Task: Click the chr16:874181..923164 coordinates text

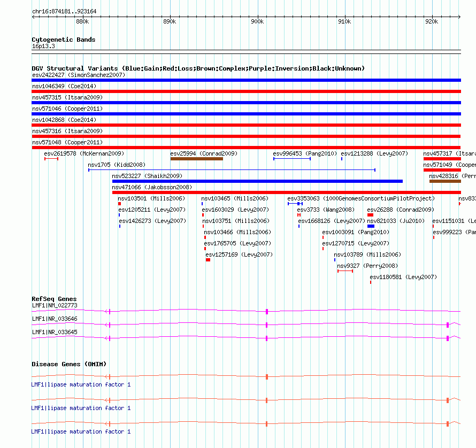Action: pos(64,11)
